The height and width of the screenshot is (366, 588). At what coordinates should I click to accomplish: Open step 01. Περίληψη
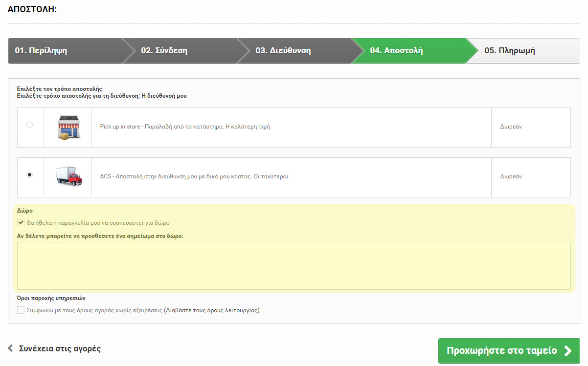click(65, 51)
